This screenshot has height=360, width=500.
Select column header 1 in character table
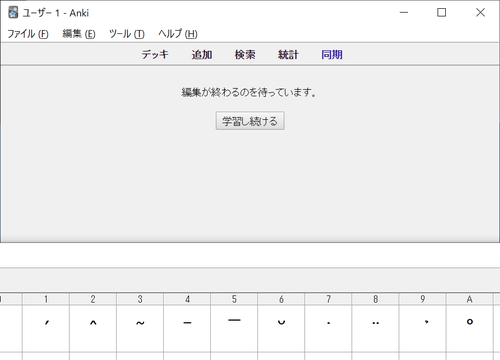pyautogui.click(x=46, y=299)
